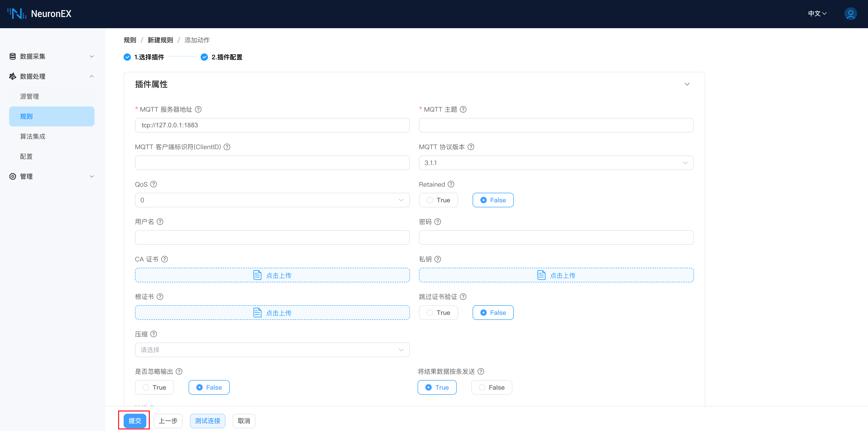
Task: Open 源管理 in sidebar menu
Action: [30, 96]
